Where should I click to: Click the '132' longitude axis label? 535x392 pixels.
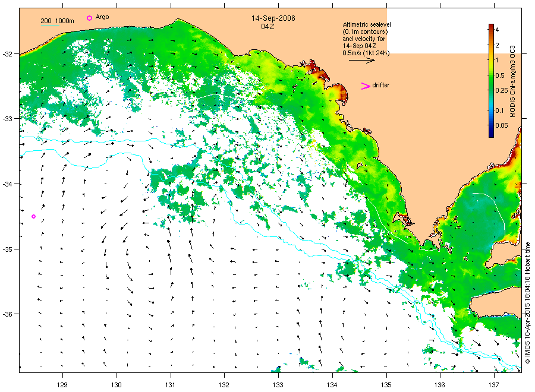pyautogui.click(x=224, y=385)
